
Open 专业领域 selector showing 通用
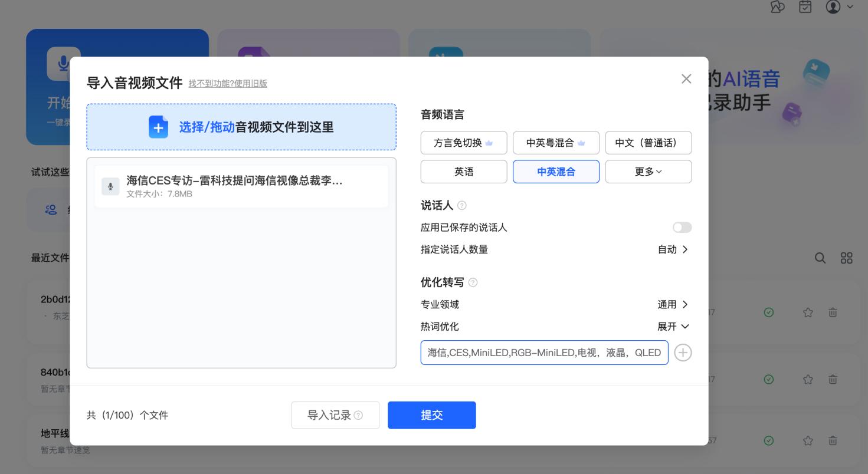coord(673,304)
